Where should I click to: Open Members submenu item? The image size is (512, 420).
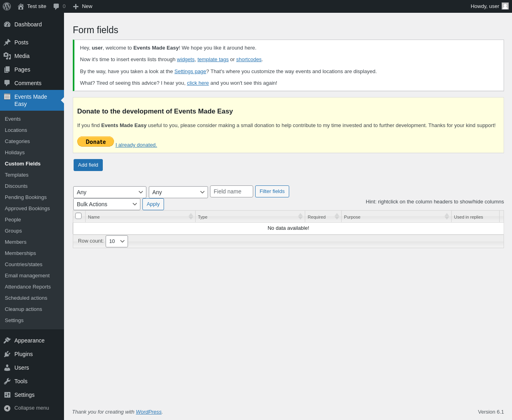[16, 242]
